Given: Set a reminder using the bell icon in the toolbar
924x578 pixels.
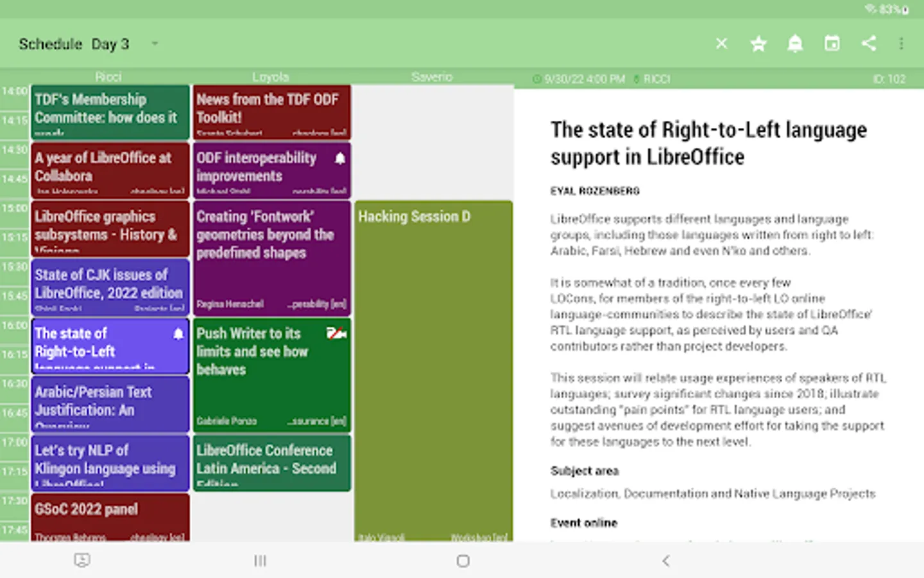Looking at the screenshot, I should (795, 43).
